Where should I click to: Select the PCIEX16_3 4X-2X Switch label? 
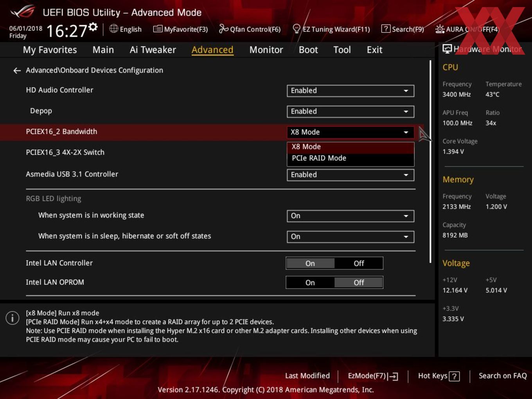coord(65,153)
